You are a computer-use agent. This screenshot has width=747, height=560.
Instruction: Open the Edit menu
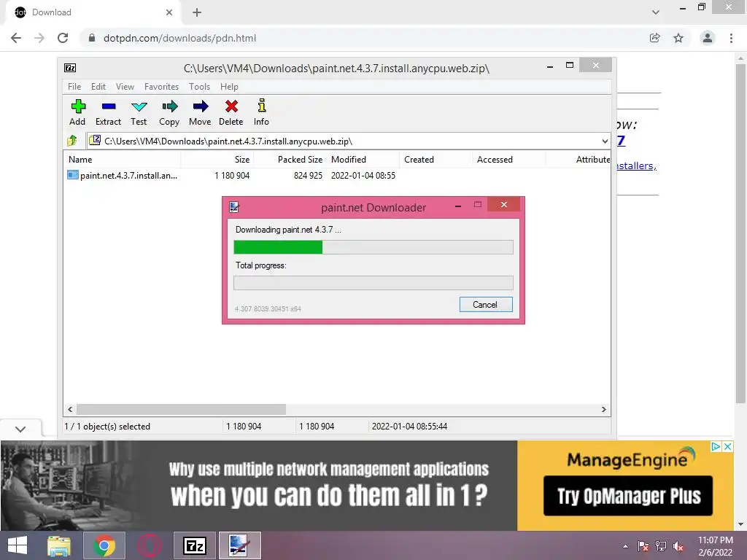click(x=98, y=87)
